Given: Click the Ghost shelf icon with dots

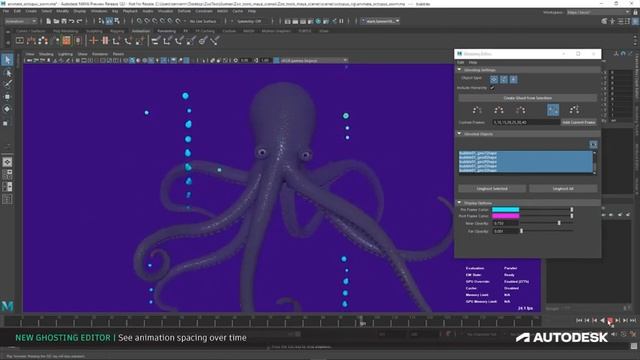Looking at the screenshot, I should [x=43, y=40].
